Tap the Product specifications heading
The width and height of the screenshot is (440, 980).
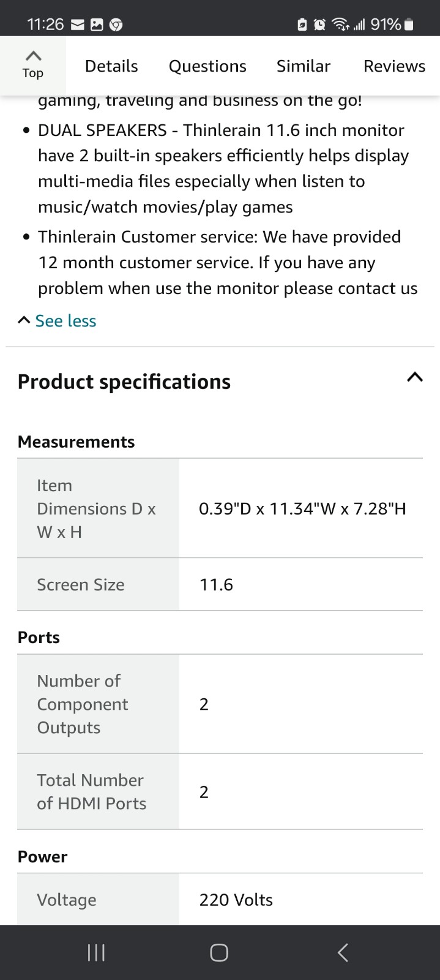coord(124,382)
